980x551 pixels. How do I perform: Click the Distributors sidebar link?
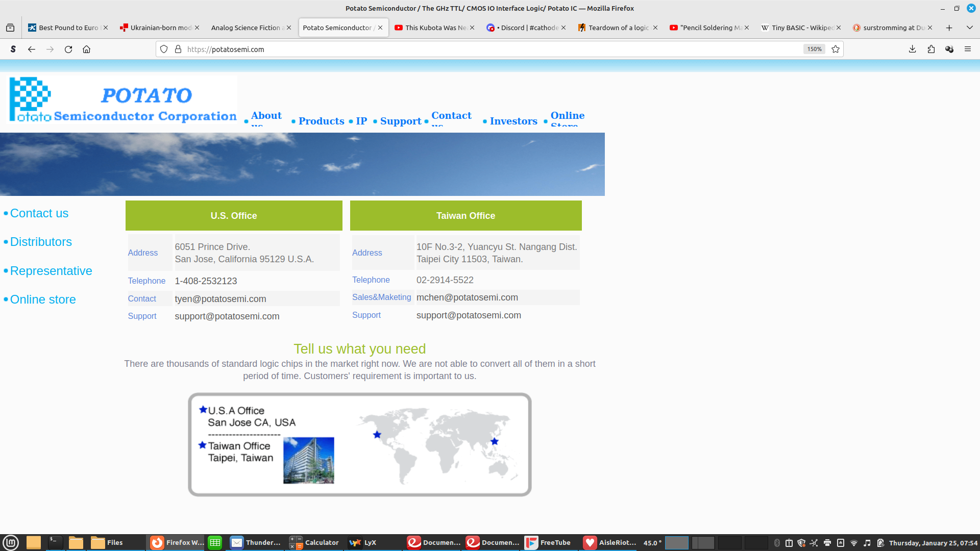(41, 242)
